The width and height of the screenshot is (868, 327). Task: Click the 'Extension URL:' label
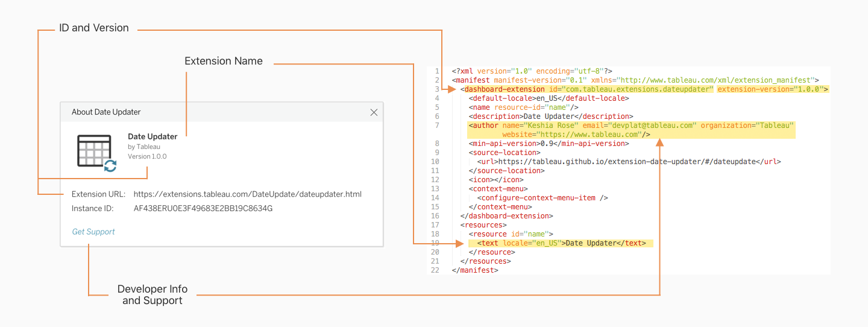coord(98,194)
